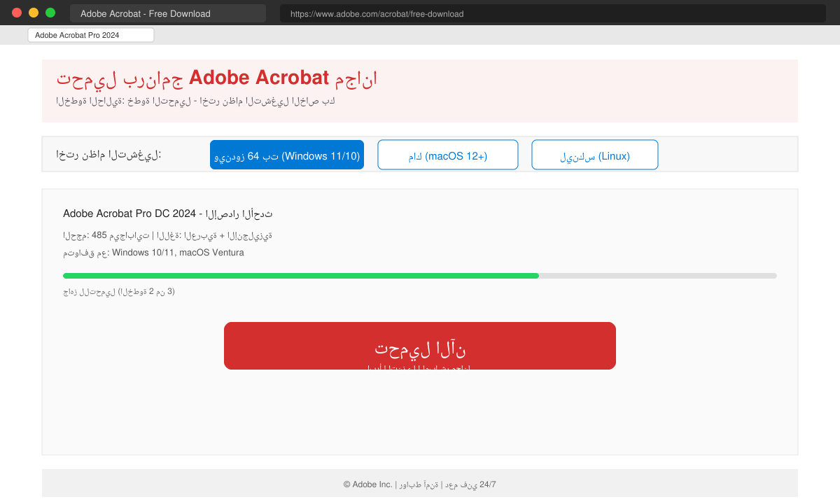The width and height of the screenshot is (840, 504).
Task: Select the Adobe Acrobat Pro 2024 bookmark
Action: [91, 35]
